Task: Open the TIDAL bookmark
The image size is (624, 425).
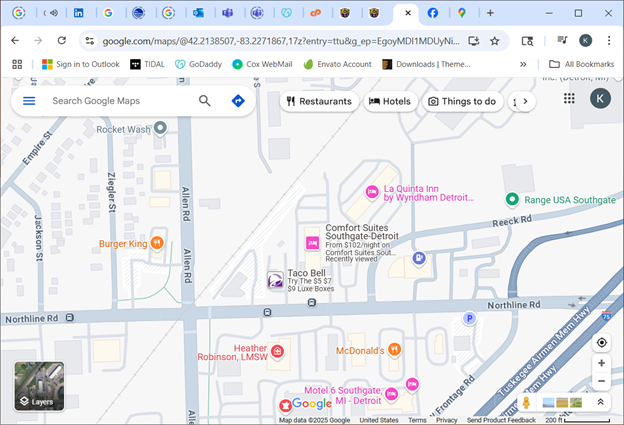Action: point(147,64)
